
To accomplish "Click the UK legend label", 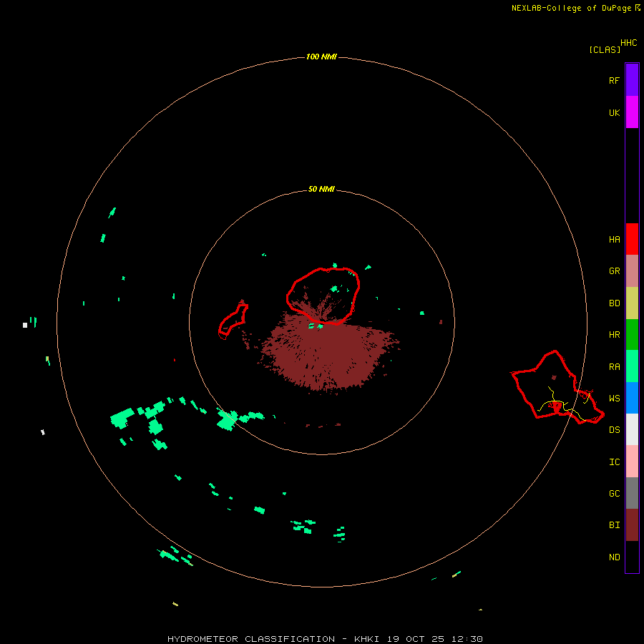I will tap(614, 113).
